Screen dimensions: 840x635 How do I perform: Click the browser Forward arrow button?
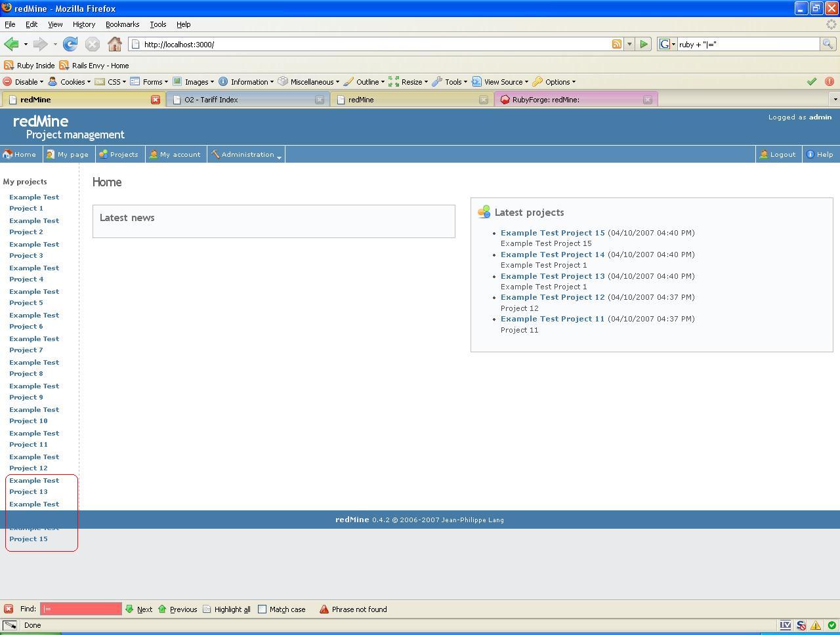coord(40,44)
